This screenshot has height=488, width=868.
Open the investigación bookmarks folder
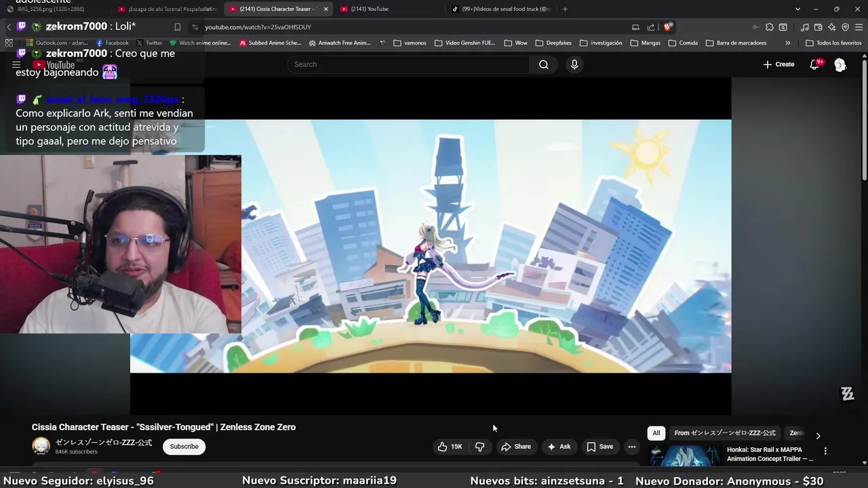600,43
